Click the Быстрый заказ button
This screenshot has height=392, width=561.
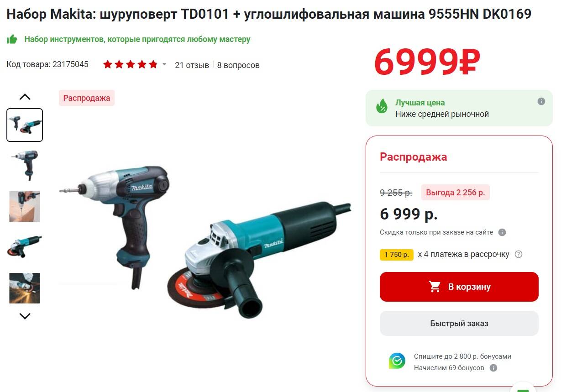tap(459, 324)
